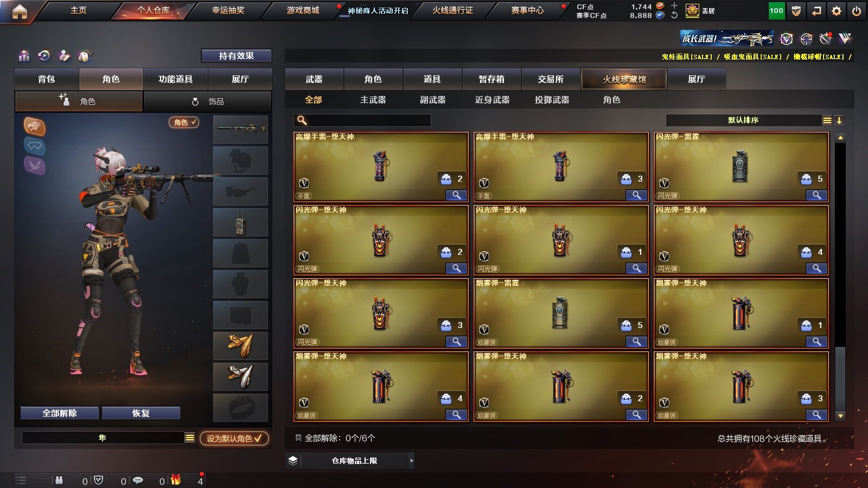Screen dimensions: 868x488
Task: Click the golden wings accessory slot thumbnail
Action: pos(240,346)
